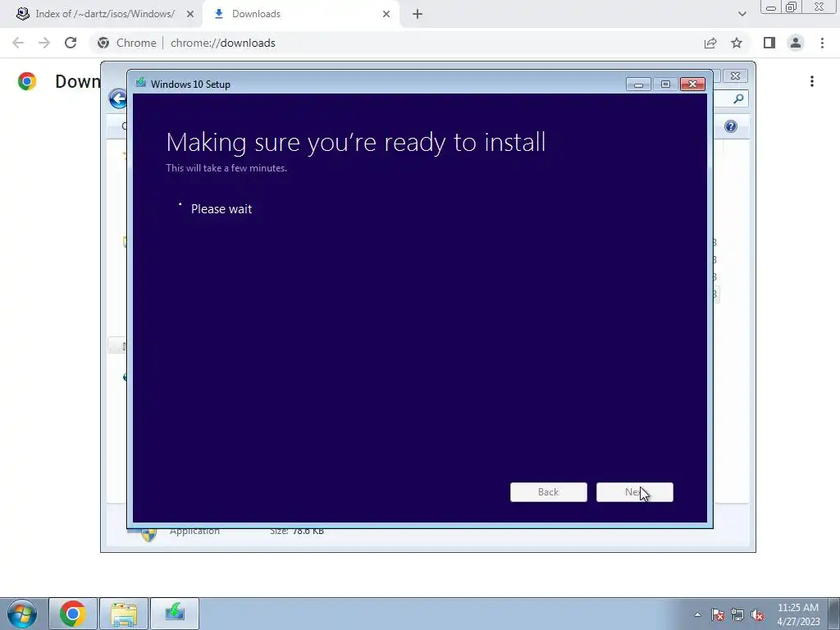Open the Explorer window's help icon

(731, 126)
